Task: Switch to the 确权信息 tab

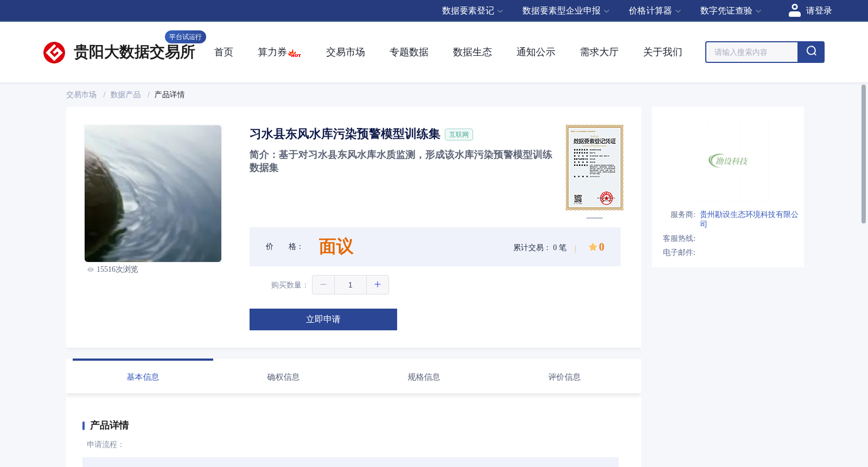Action: pos(283,376)
